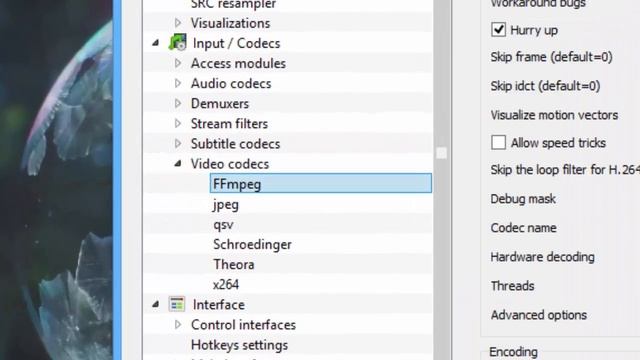Expand the Audio codecs node
640x360 pixels.
178,83
